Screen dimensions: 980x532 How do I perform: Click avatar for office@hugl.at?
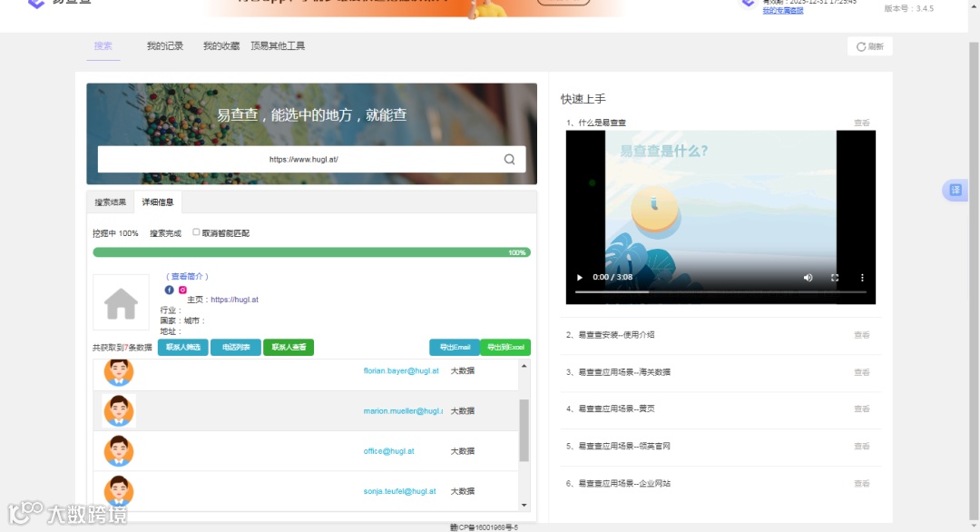pos(119,451)
